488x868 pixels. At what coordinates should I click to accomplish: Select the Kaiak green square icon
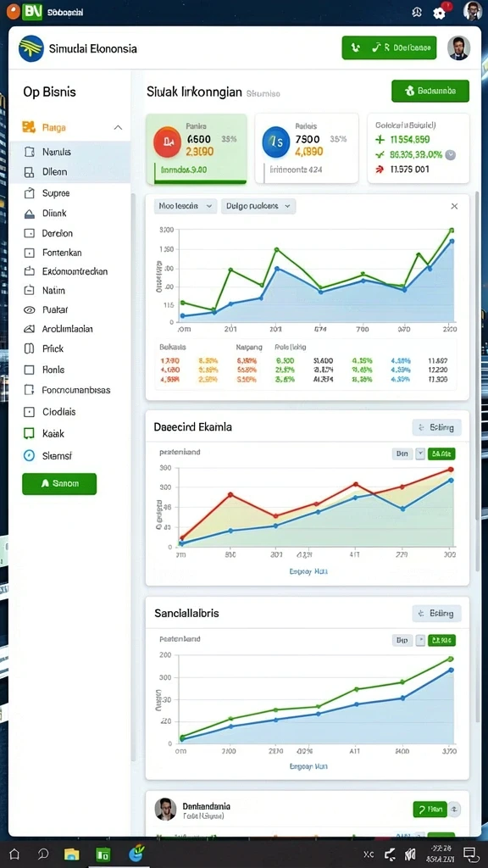(x=30, y=433)
